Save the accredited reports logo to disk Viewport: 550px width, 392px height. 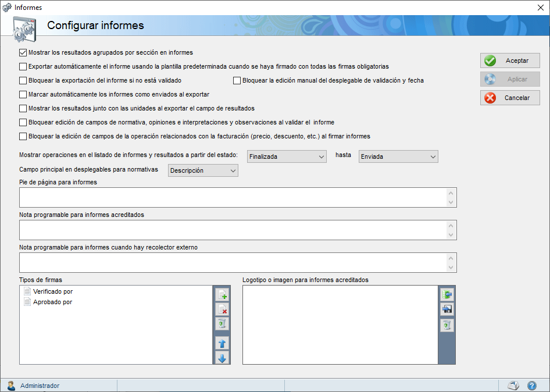point(447,309)
